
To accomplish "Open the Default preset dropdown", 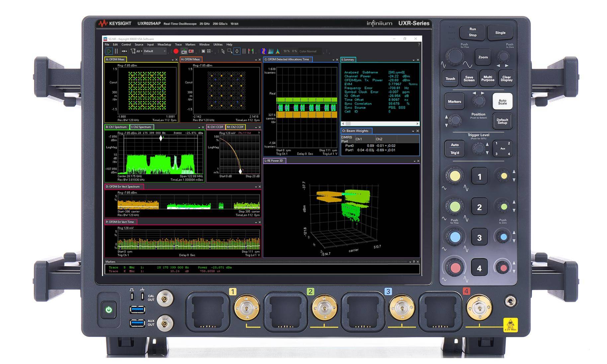I will pyautogui.click(x=164, y=51).
